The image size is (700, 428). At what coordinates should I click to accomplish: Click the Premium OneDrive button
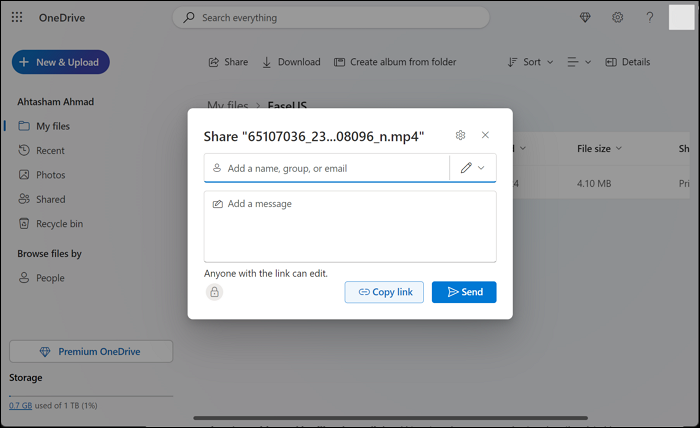coord(91,352)
